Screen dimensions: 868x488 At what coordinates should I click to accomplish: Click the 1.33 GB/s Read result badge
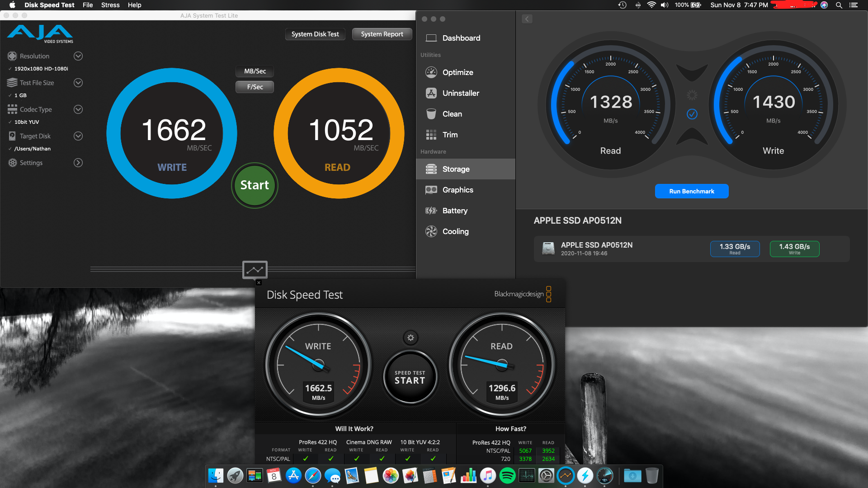pos(735,249)
